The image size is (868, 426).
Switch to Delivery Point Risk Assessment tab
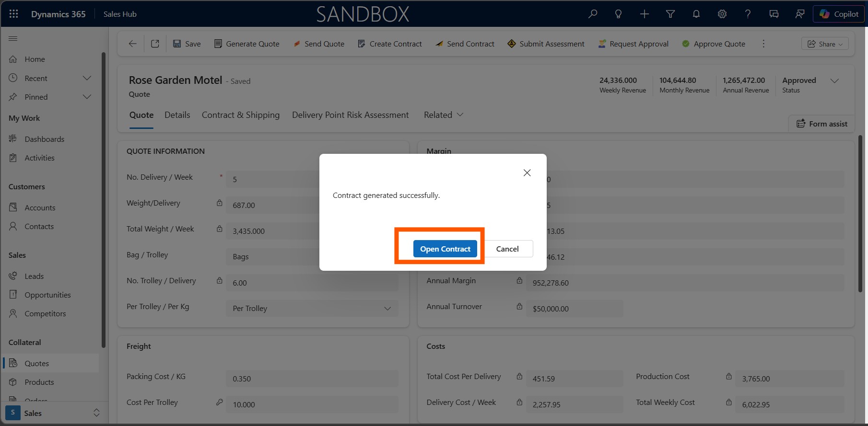click(351, 115)
